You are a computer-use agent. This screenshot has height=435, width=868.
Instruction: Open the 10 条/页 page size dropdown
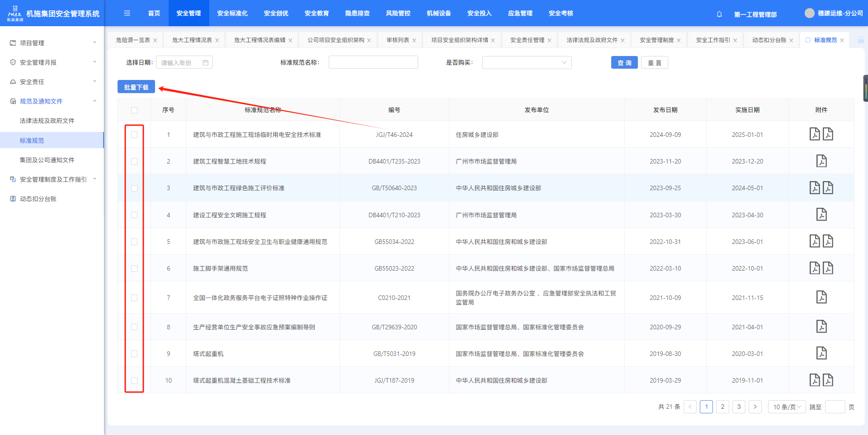[x=787, y=407]
